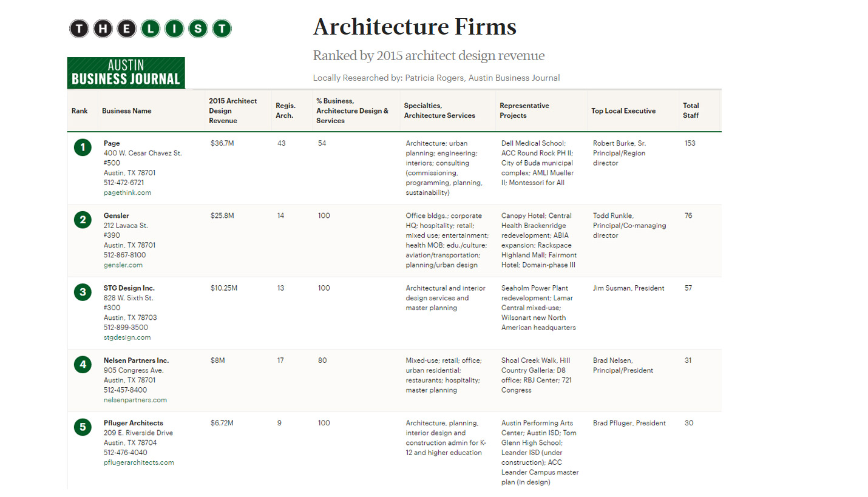Visit the stgdesign.com link
This screenshot has width=868, height=497.
pyautogui.click(x=127, y=337)
